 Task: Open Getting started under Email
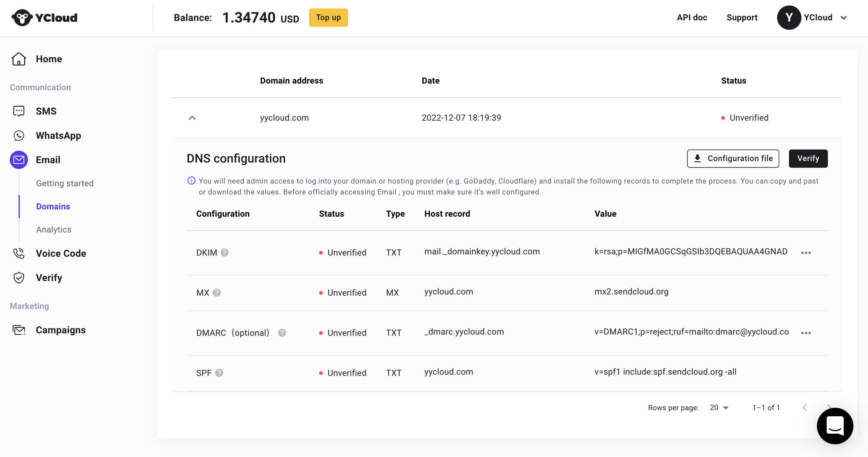pos(65,183)
